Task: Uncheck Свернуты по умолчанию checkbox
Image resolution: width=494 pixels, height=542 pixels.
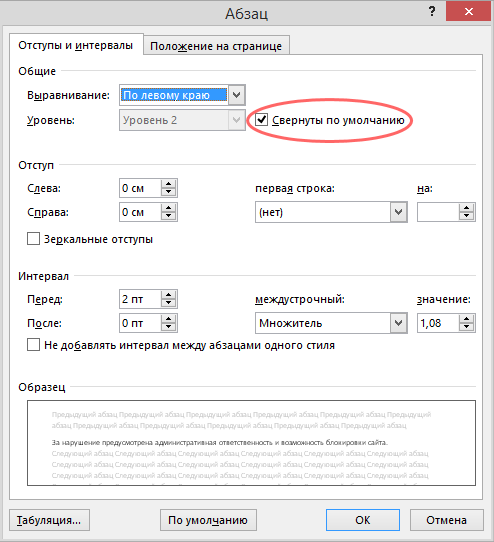Action: [x=262, y=120]
